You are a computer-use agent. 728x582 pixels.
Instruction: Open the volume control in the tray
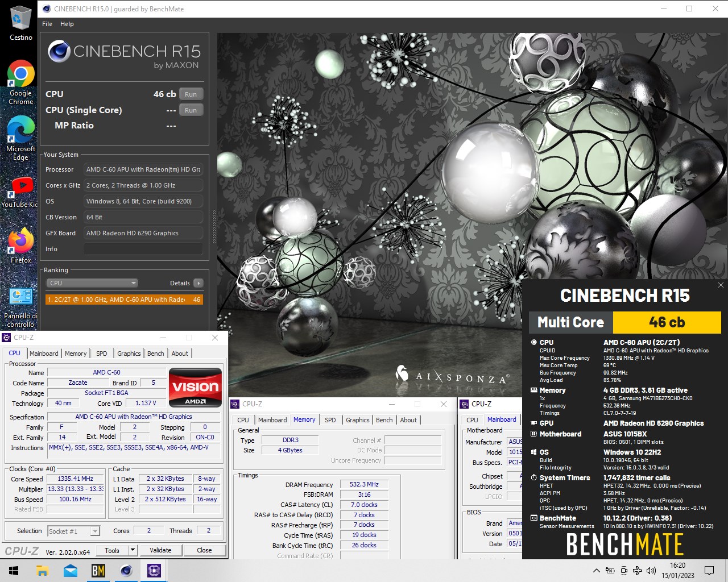[651, 571]
